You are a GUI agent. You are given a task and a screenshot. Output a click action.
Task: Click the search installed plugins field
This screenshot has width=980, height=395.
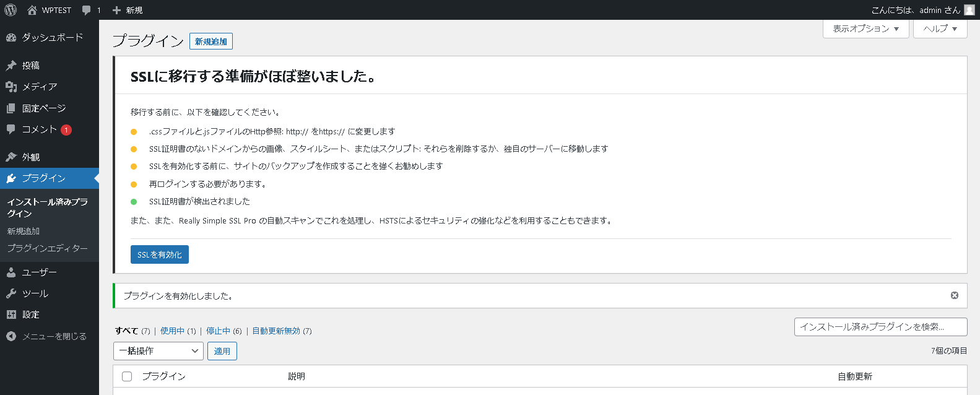[880, 326]
